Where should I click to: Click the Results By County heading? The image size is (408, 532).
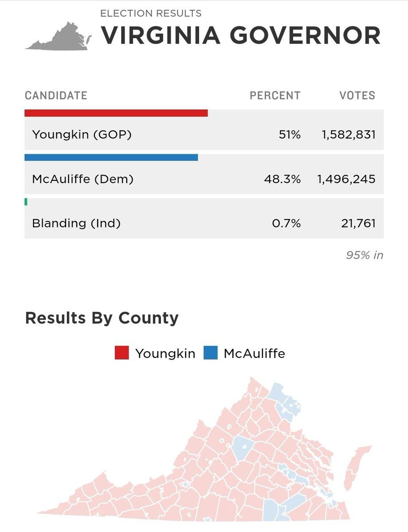102,318
